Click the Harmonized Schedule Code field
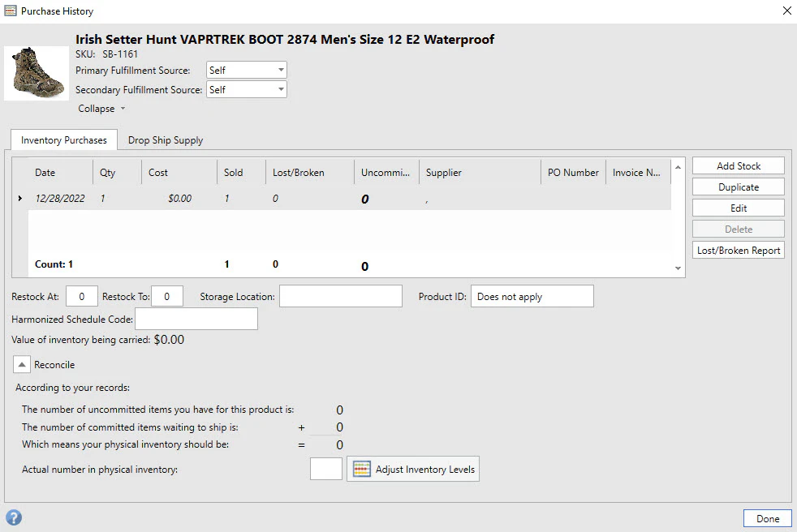797x532 pixels. pyautogui.click(x=196, y=318)
